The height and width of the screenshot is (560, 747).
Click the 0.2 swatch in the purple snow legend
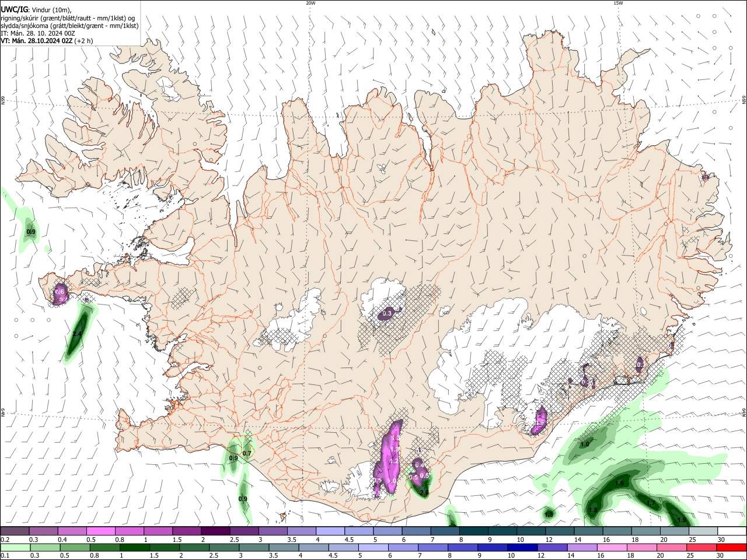pyautogui.click(x=15, y=531)
